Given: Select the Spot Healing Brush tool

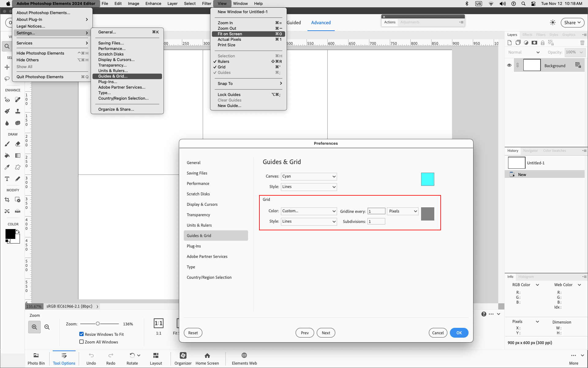Looking at the screenshot, I should tap(17, 100).
